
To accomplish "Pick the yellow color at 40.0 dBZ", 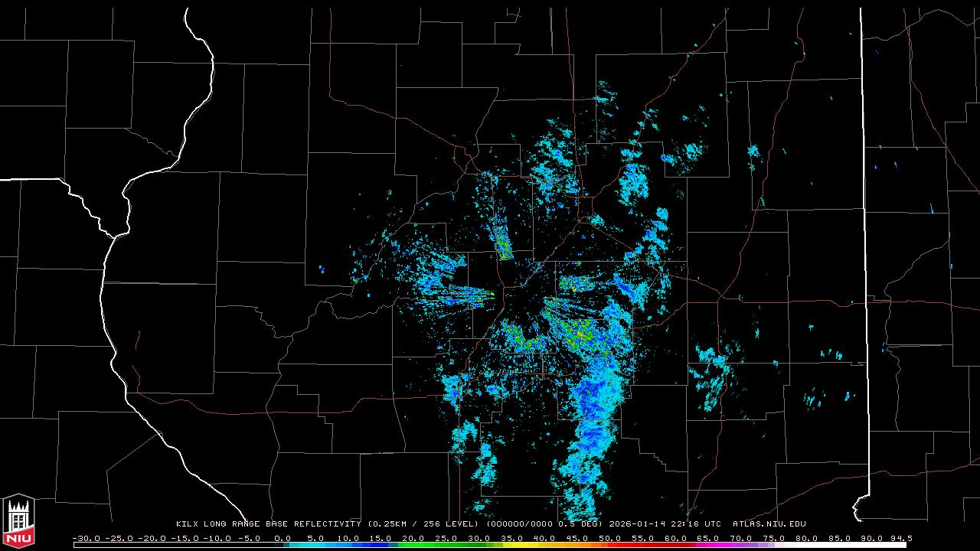I will click(x=544, y=545).
